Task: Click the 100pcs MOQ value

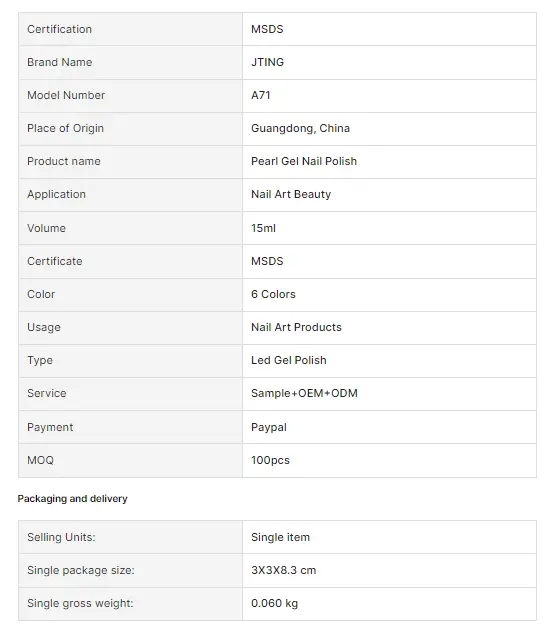Action: point(270,460)
